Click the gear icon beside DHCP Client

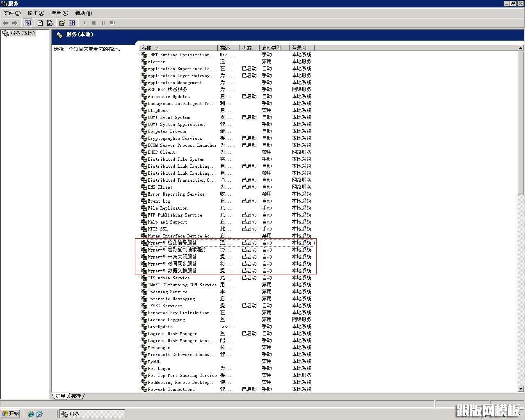144,152
